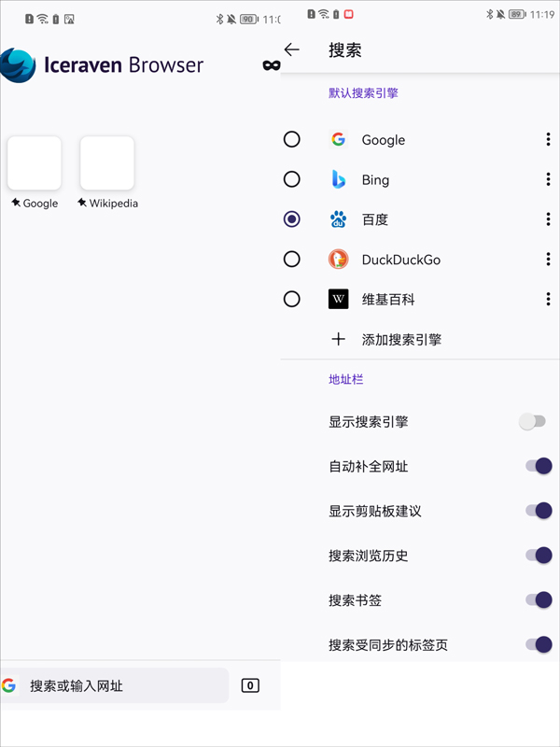Click the Bing logo icon
The image size is (560, 747).
[338, 179]
